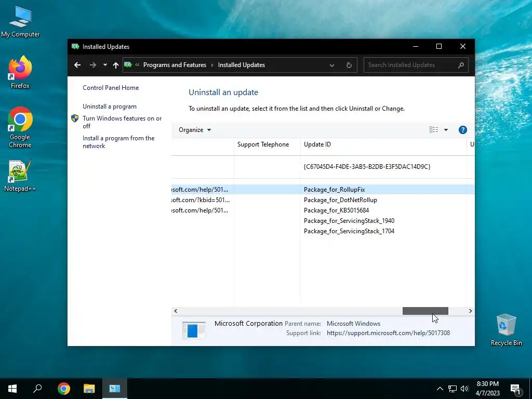The width and height of the screenshot is (532, 399).
Task: Open the recent locations dropdown arrow
Action: pos(105,65)
